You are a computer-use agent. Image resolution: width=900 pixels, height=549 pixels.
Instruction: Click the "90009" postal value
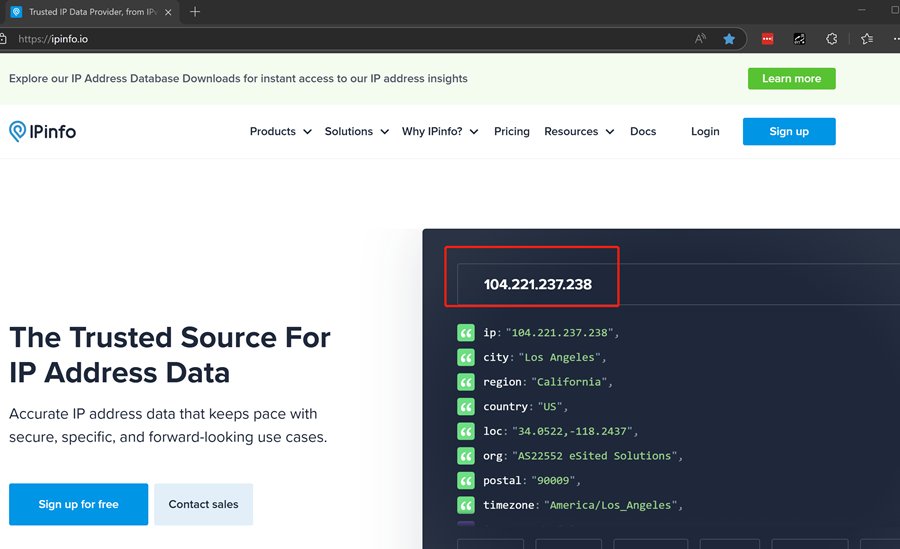pyautogui.click(x=553, y=481)
